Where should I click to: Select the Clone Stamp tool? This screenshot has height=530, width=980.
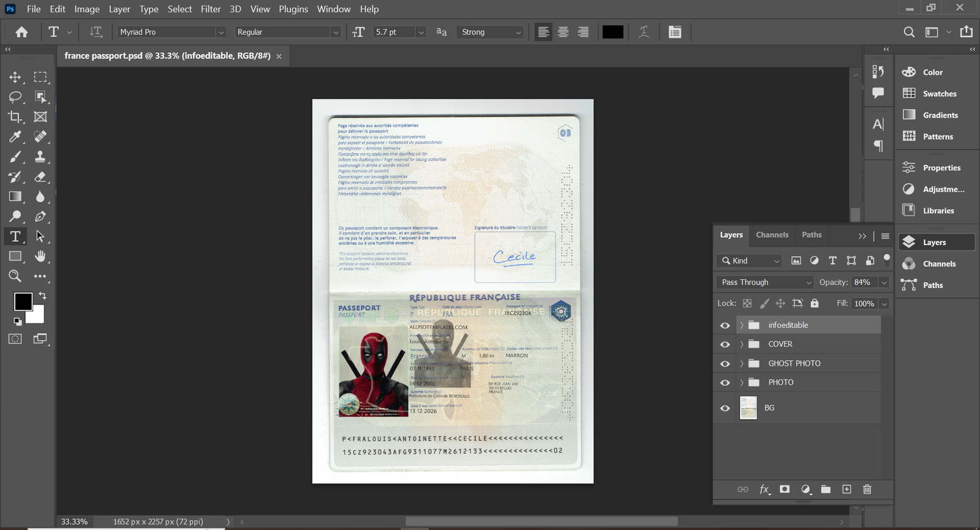40,157
